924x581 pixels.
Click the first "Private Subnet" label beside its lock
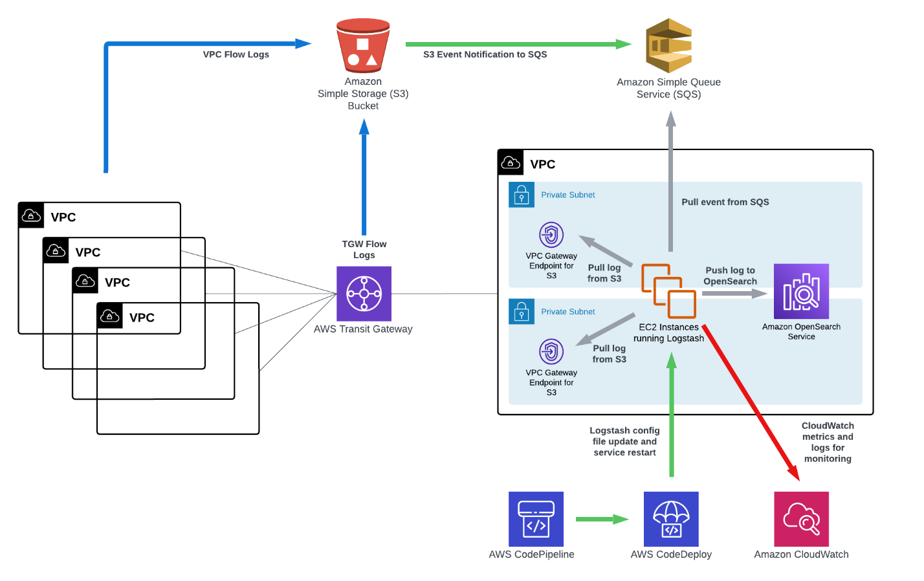tap(568, 195)
